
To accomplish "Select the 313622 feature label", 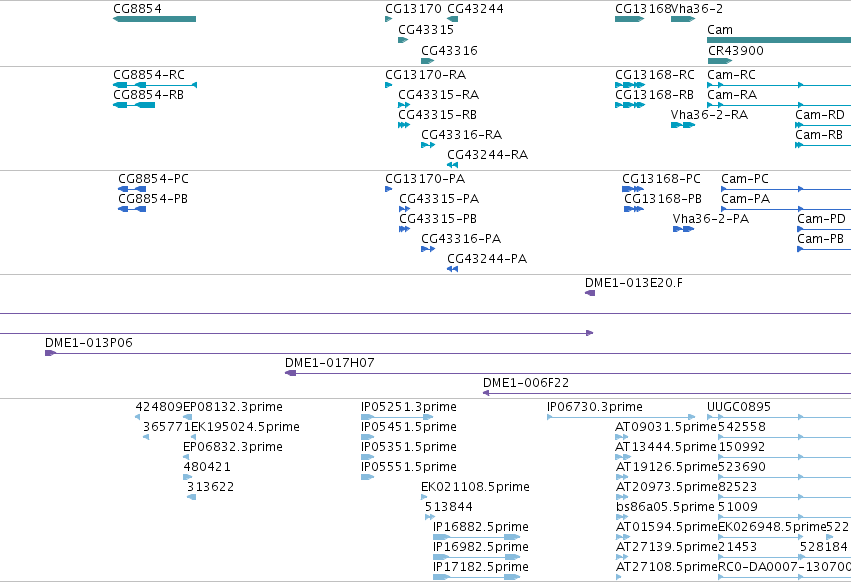I will (211, 487).
